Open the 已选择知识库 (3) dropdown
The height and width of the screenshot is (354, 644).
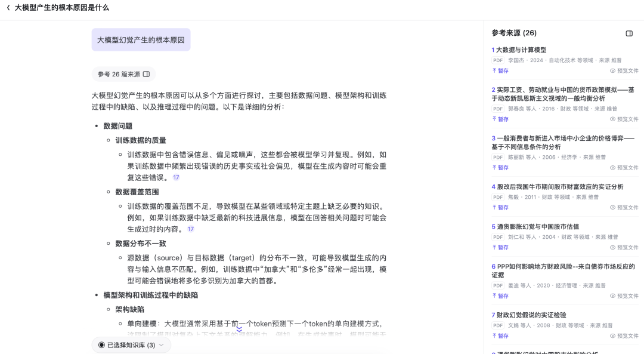(161, 346)
